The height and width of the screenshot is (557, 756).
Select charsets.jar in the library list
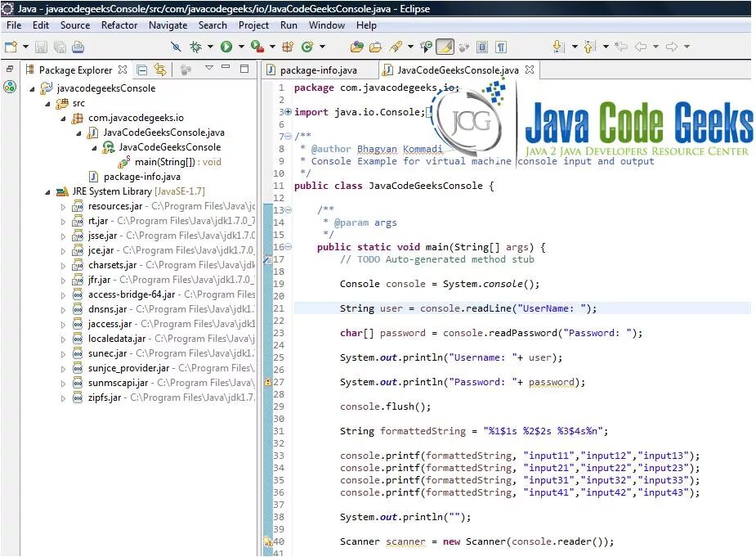click(x=112, y=265)
